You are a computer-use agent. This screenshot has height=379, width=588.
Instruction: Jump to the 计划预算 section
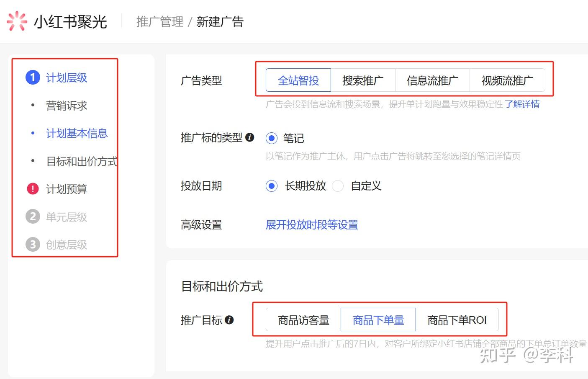pos(67,189)
